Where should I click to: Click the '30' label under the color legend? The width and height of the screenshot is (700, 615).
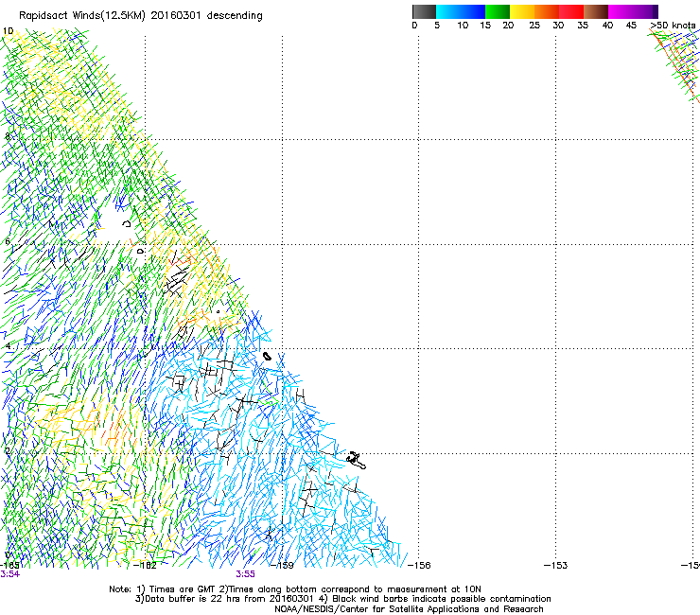(558, 26)
